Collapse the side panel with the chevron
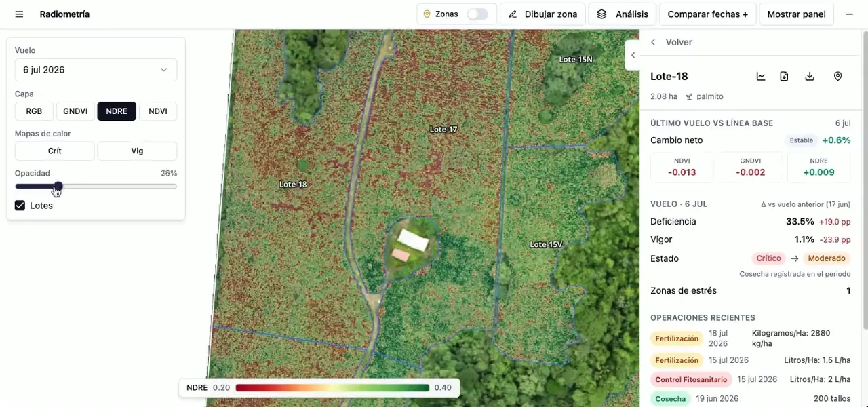Viewport: 868px width, 407px height. point(633,55)
